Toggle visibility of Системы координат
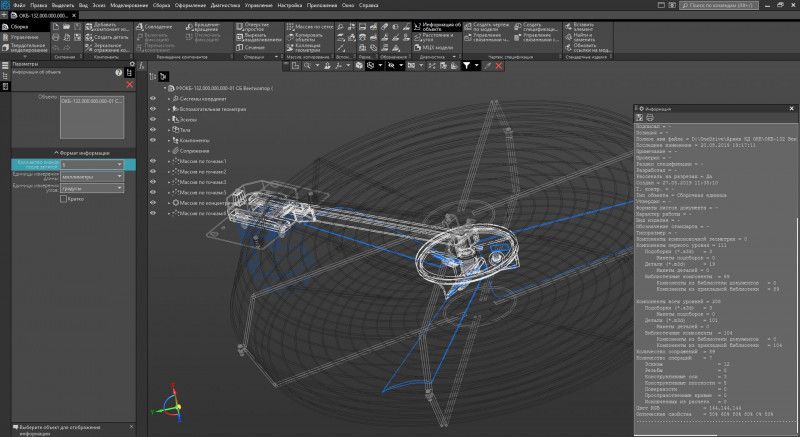Viewport: 800px width, 437px height. click(153, 98)
